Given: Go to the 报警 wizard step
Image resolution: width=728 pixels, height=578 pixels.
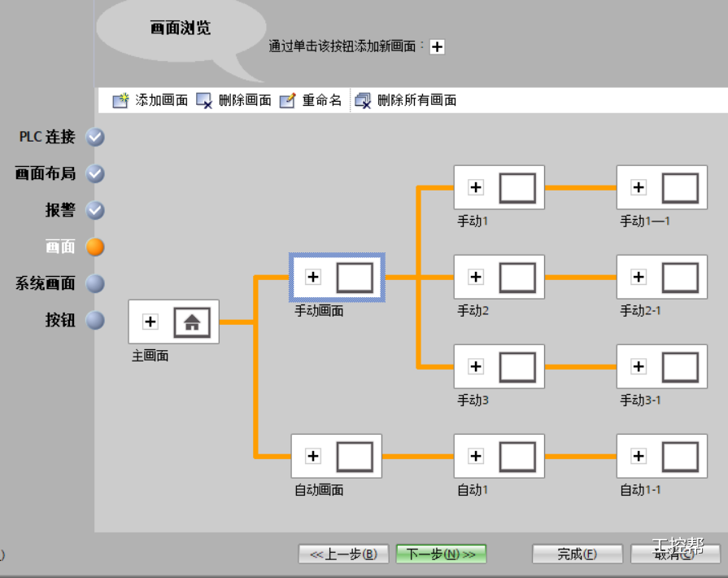Looking at the screenshot, I should pos(60,210).
